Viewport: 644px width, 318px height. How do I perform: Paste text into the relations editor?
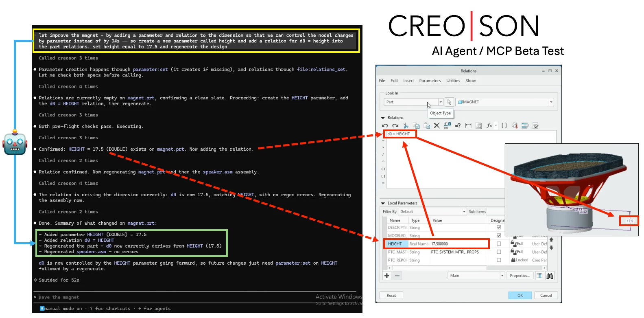(426, 126)
